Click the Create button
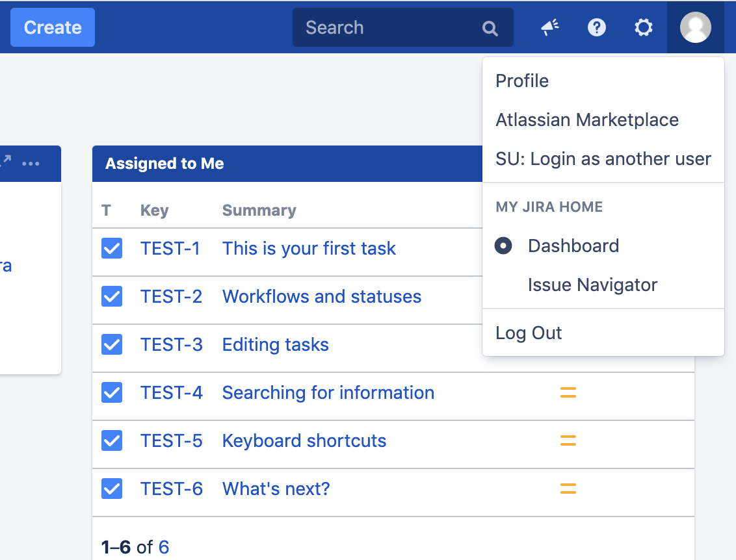 [x=53, y=27]
